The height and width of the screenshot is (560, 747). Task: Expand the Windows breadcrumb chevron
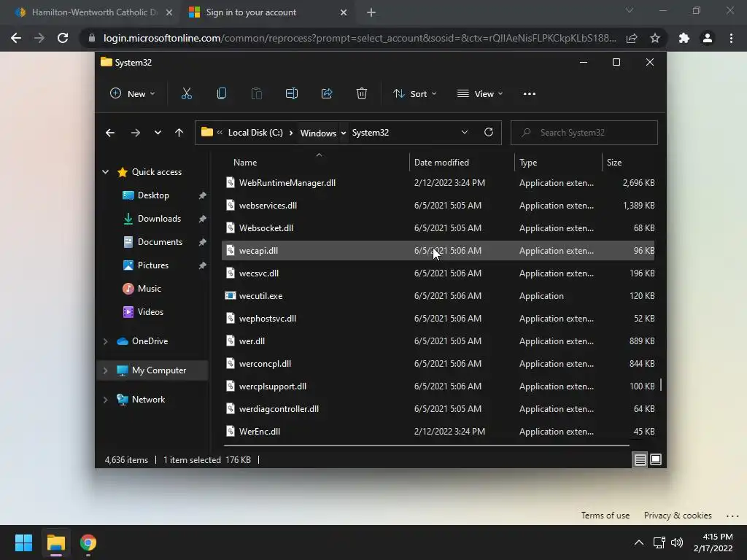(343, 133)
